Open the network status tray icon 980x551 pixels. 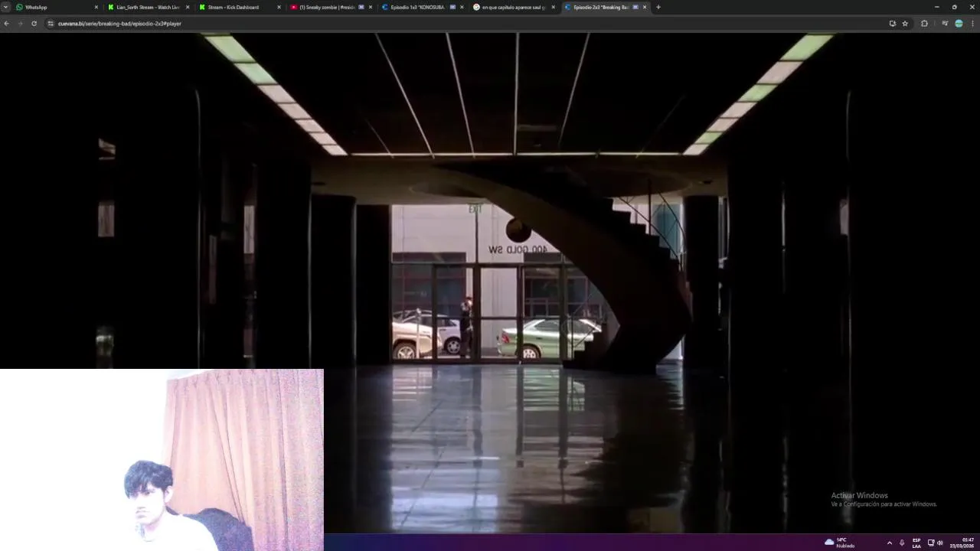click(x=931, y=543)
